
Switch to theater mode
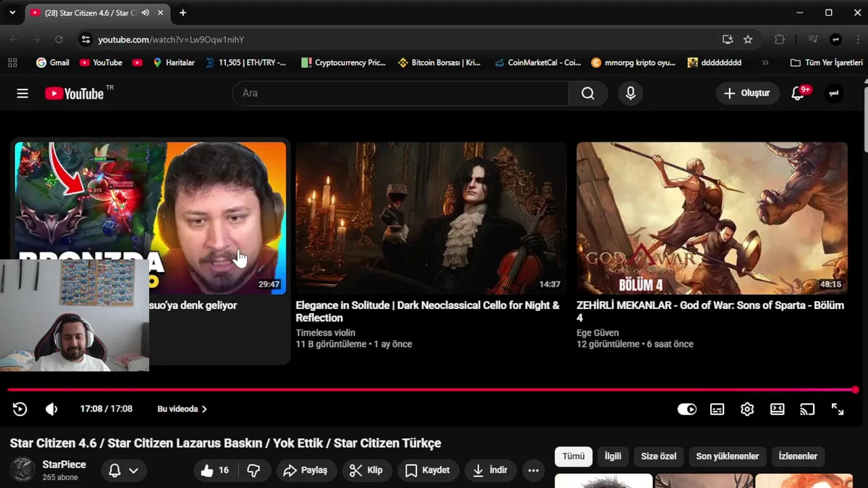click(777, 409)
